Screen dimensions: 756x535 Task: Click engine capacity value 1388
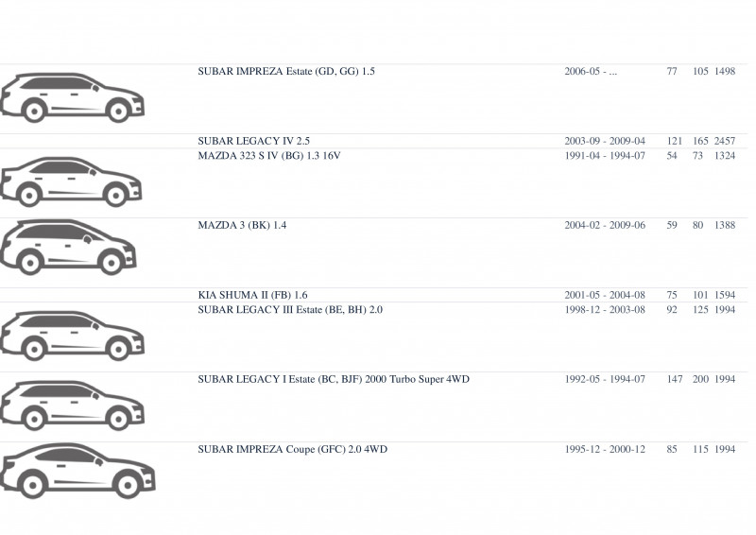pos(725,225)
